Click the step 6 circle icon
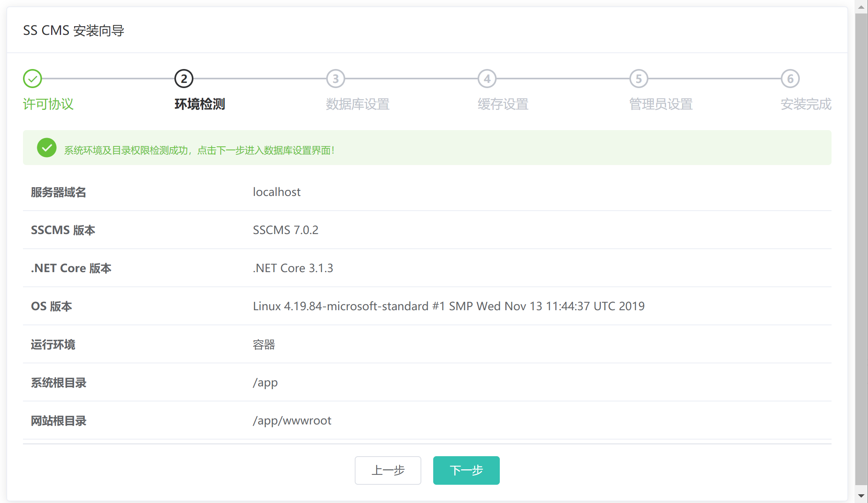 [x=790, y=79]
